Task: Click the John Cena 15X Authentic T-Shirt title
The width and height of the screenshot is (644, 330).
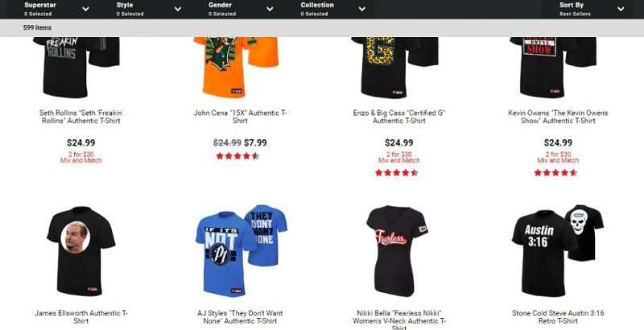Action: pos(240,117)
